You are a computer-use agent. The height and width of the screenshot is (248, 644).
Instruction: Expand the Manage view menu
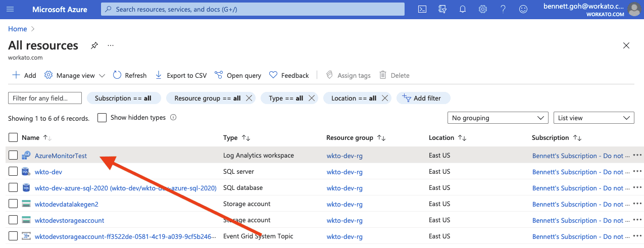click(x=75, y=75)
